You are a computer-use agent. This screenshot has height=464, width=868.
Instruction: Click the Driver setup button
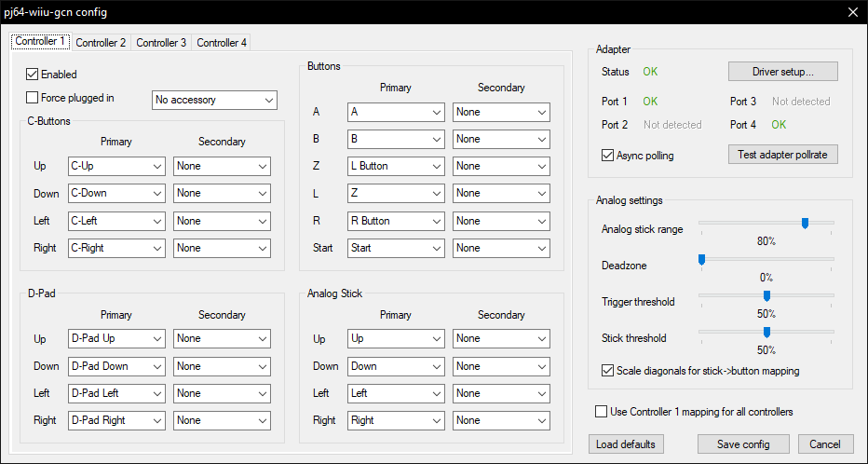(782, 72)
